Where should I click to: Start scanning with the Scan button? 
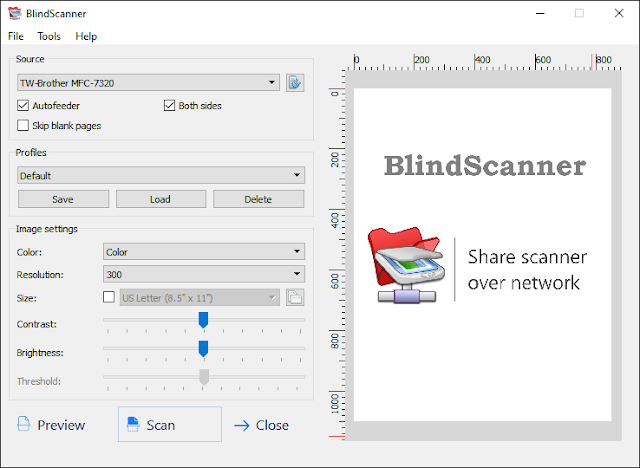click(x=170, y=424)
